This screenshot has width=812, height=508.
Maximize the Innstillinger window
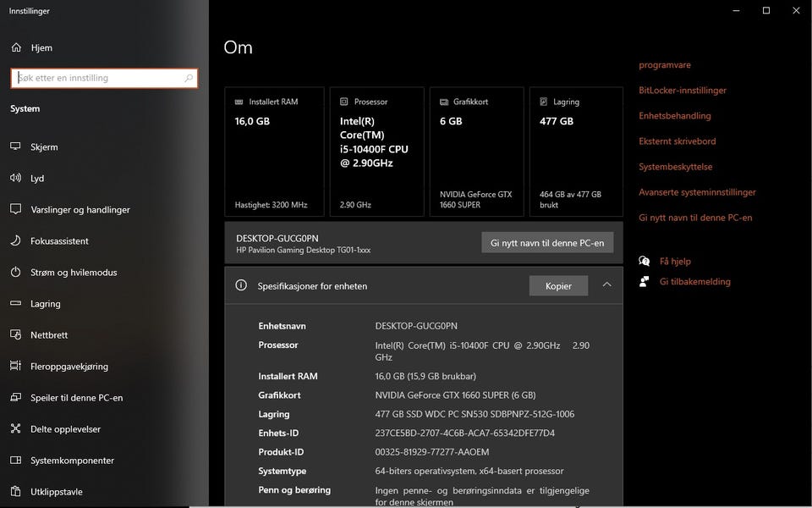coord(766,10)
